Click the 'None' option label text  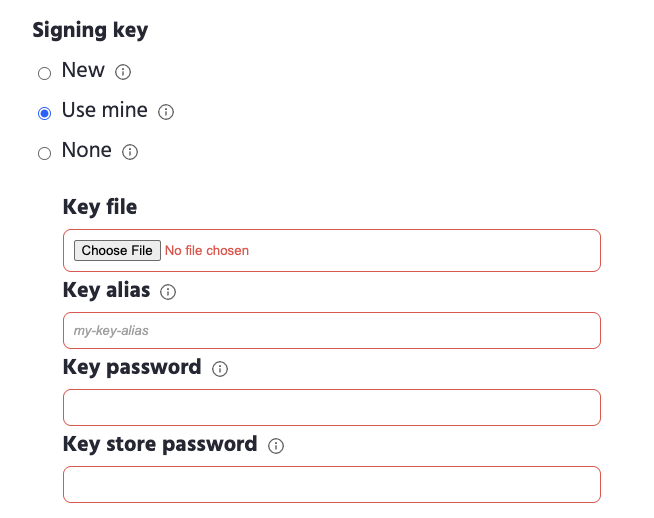[x=87, y=150]
